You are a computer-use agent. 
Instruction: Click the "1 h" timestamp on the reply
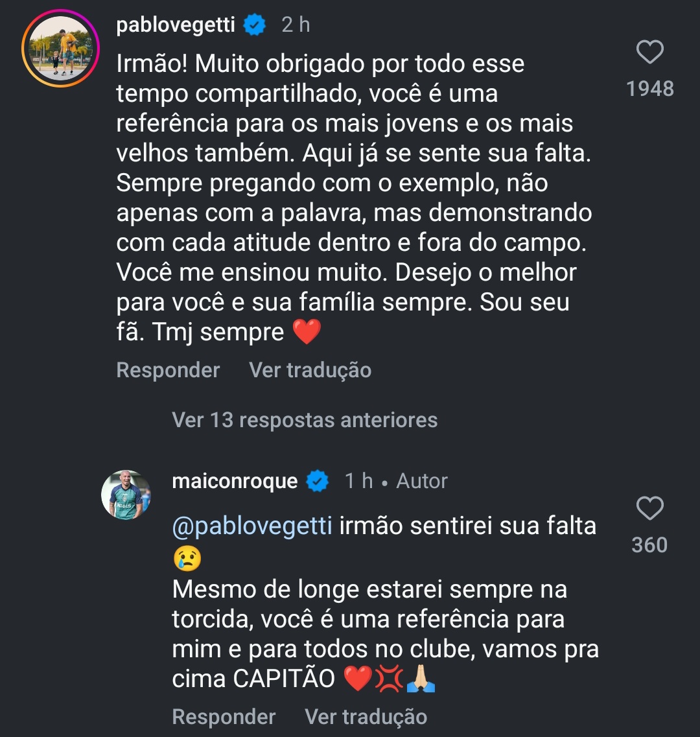point(358,481)
